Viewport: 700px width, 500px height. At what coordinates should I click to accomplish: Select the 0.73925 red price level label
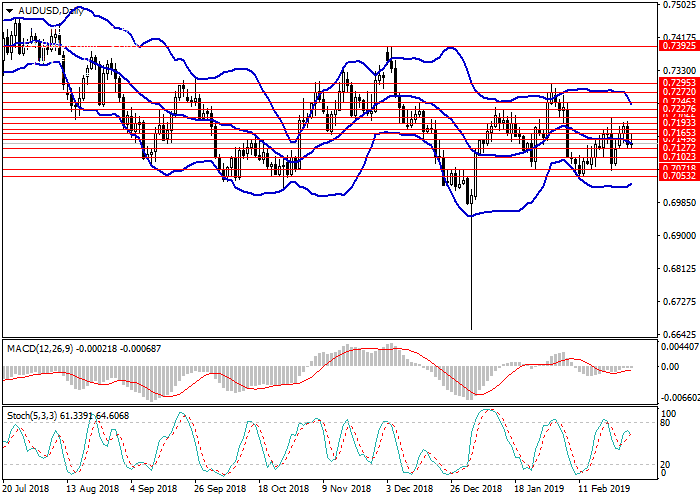(678, 46)
